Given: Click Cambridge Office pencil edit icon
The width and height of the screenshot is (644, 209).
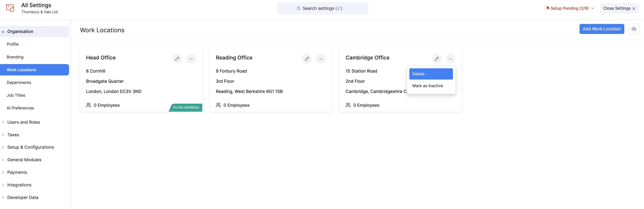Looking at the screenshot, I should point(437,59).
